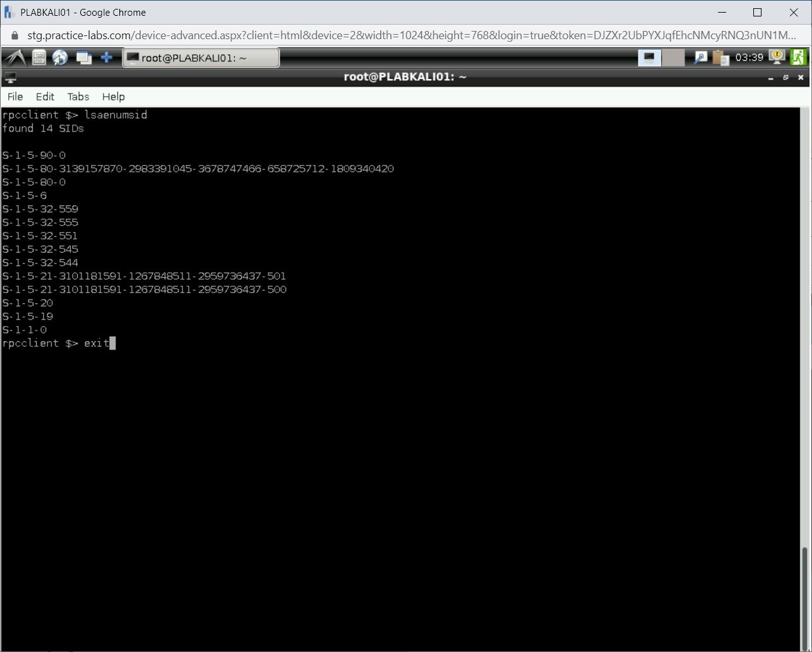The width and height of the screenshot is (812, 652).
Task: Open terminal window menu icon in title bar
Action: point(10,78)
